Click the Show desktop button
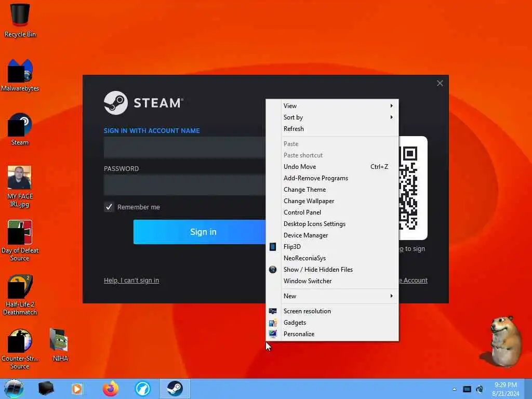Viewport: 532px width, 399px height. [528, 389]
